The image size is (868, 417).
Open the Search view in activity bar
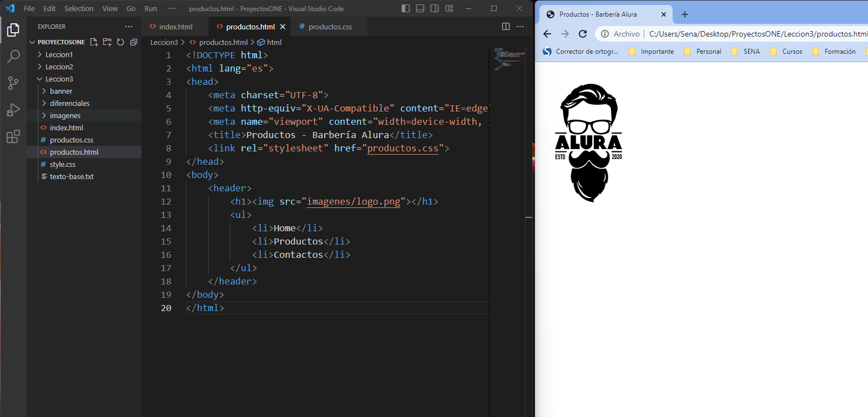click(13, 57)
